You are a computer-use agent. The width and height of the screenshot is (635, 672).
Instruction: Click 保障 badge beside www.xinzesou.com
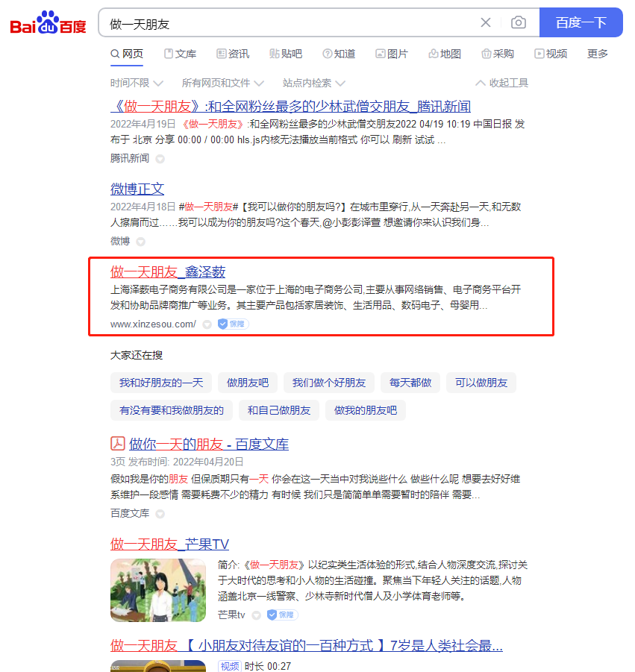tap(233, 324)
